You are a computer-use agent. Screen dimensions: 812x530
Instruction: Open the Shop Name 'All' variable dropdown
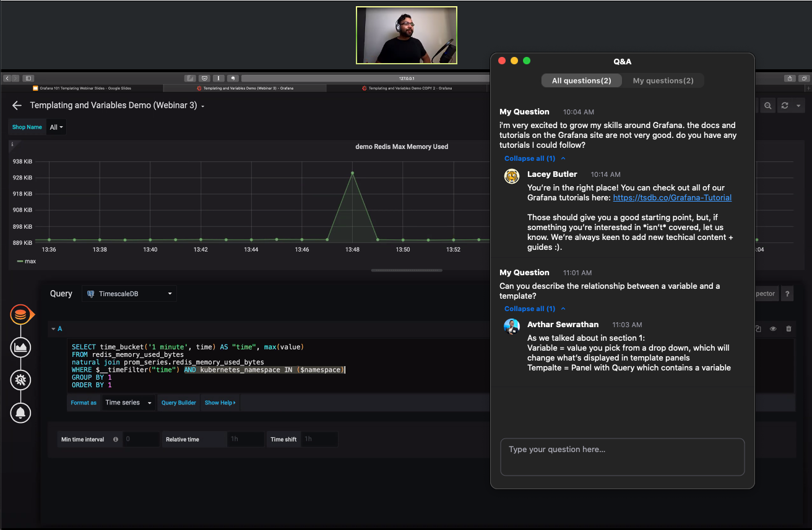coord(56,127)
